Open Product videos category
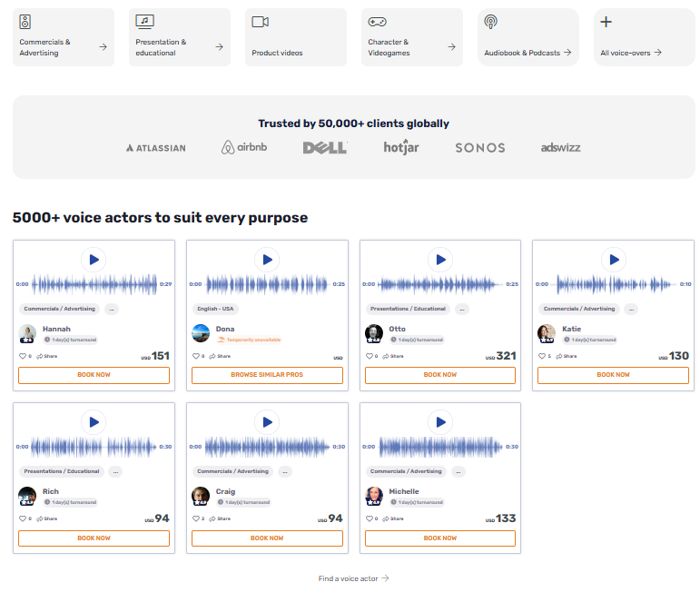This screenshot has height=602, width=700. 296,37
